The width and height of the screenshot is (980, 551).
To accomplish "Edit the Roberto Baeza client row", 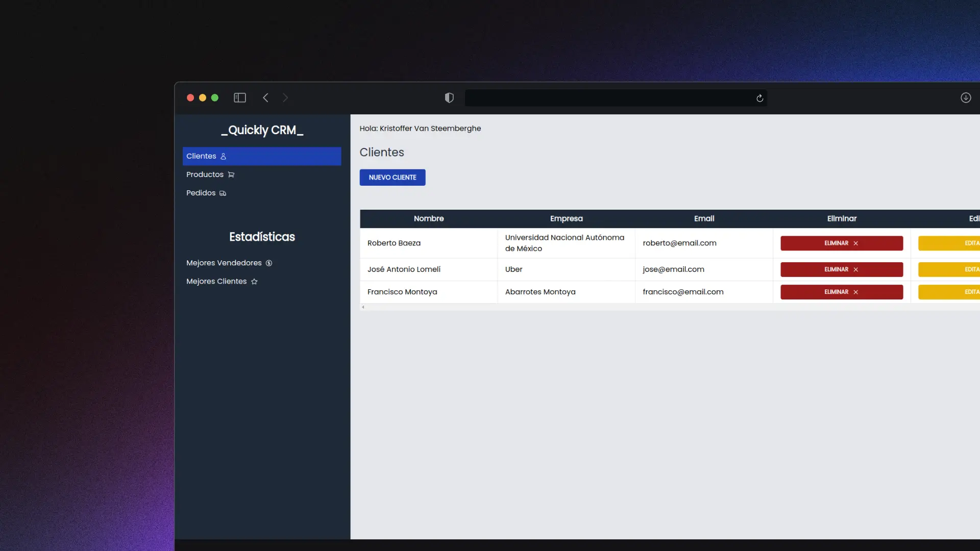I will tap(949, 243).
